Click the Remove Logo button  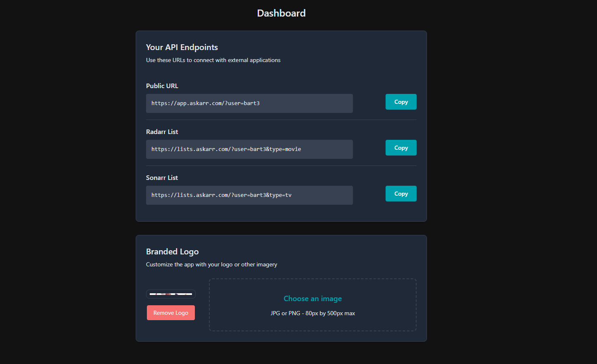(x=171, y=313)
